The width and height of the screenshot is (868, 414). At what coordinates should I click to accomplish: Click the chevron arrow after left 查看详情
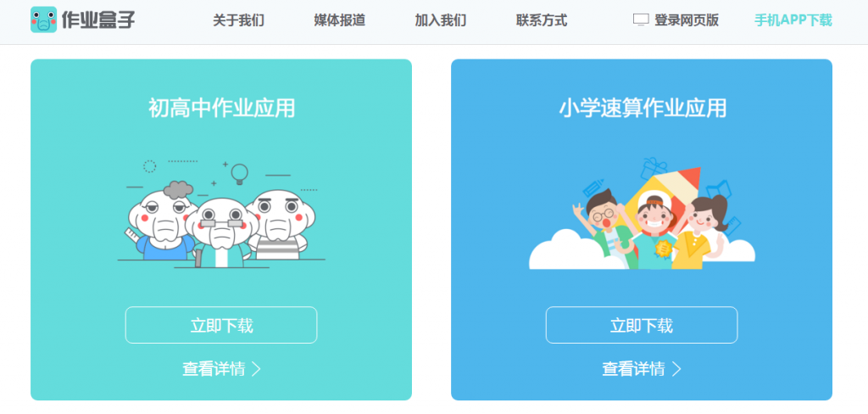click(256, 368)
